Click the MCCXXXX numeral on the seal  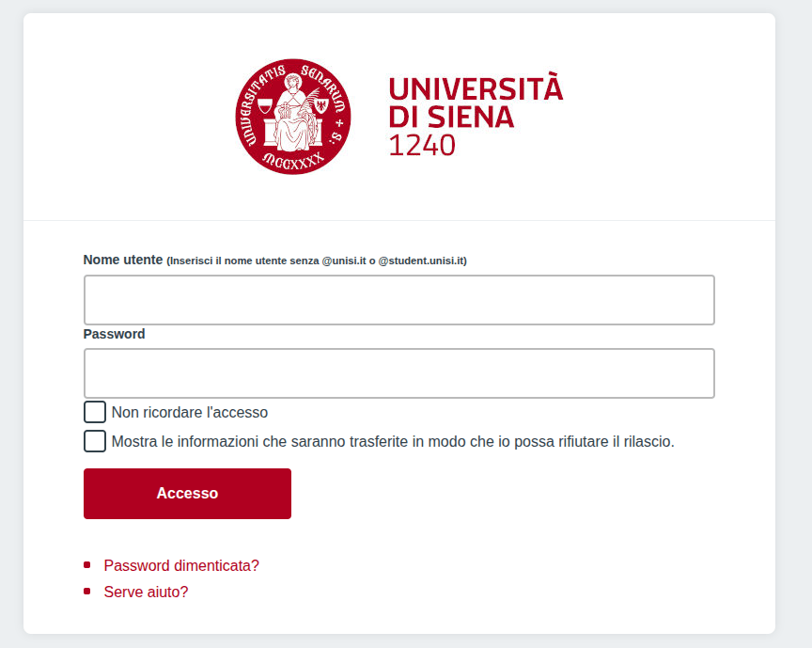click(x=294, y=159)
